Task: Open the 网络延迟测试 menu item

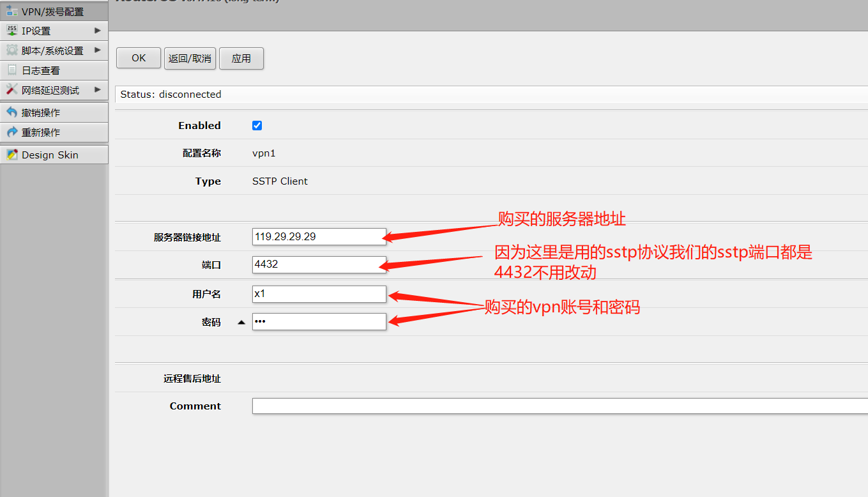Action: pos(54,90)
